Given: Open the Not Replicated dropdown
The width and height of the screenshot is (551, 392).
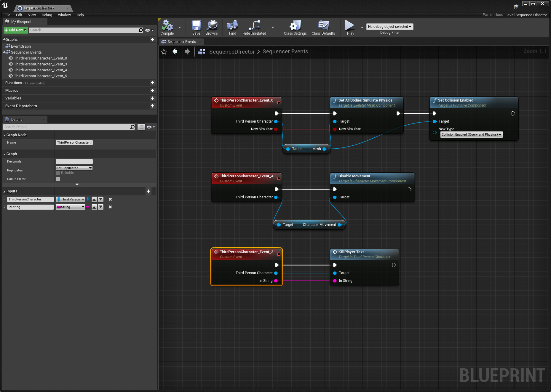Looking at the screenshot, I should [74, 168].
